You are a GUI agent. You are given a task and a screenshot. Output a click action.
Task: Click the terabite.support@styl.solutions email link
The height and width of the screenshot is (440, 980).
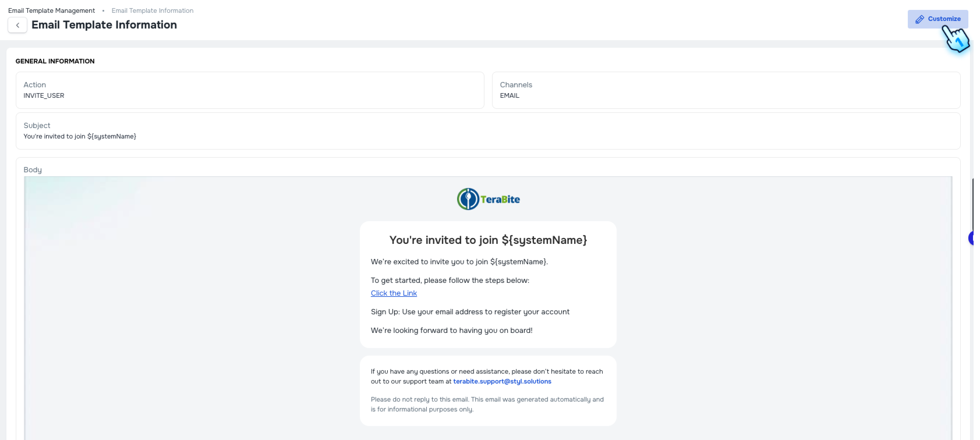point(502,382)
